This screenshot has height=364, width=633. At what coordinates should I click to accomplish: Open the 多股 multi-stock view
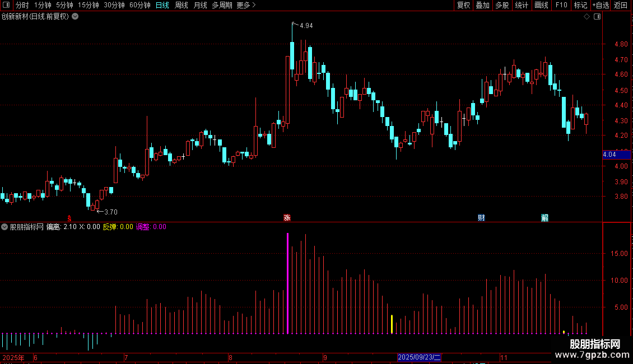coord(502,5)
